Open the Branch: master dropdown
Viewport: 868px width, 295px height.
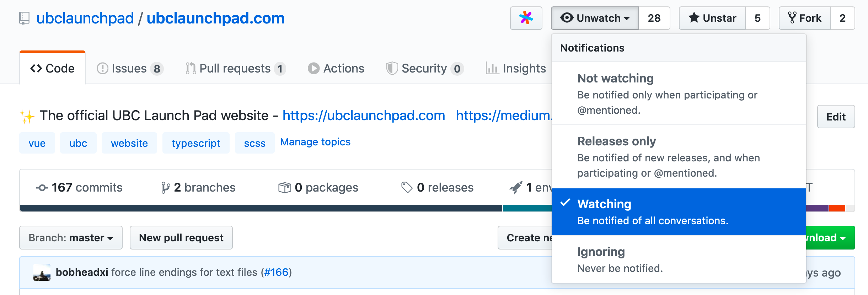tap(71, 237)
